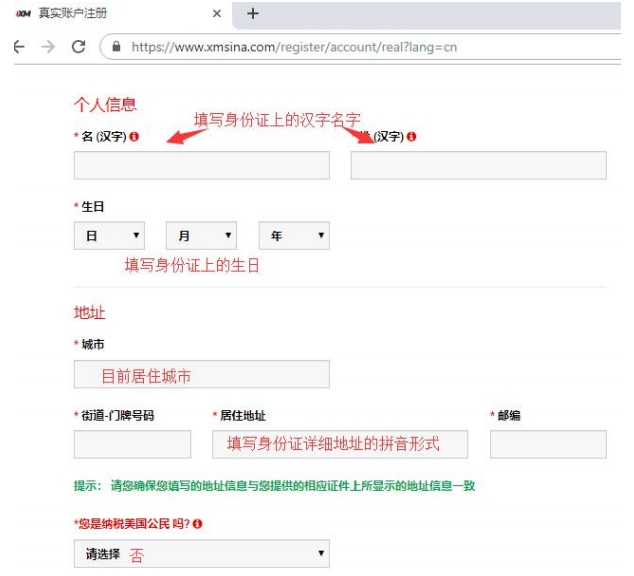The height and width of the screenshot is (576, 634).
Task: Click the 邮编 postal code field
Action: pyautogui.click(x=548, y=445)
